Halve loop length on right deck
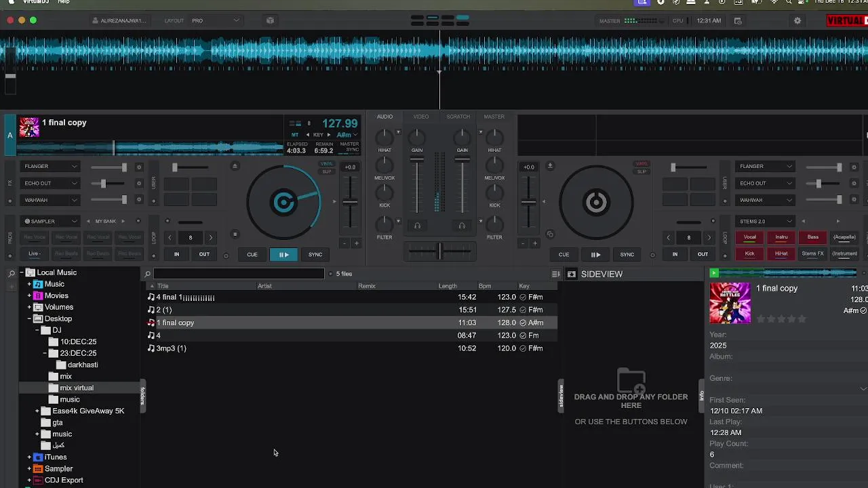Image resolution: width=868 pixels, height=488 pixels. pyautogui.click(x=668, y=238)
